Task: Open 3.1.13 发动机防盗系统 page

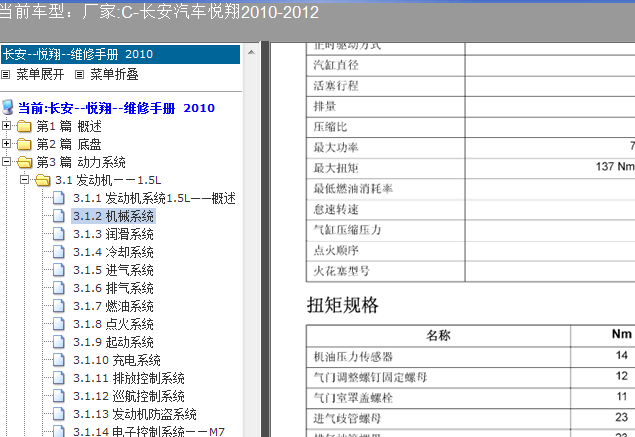Action: point(135,414)
